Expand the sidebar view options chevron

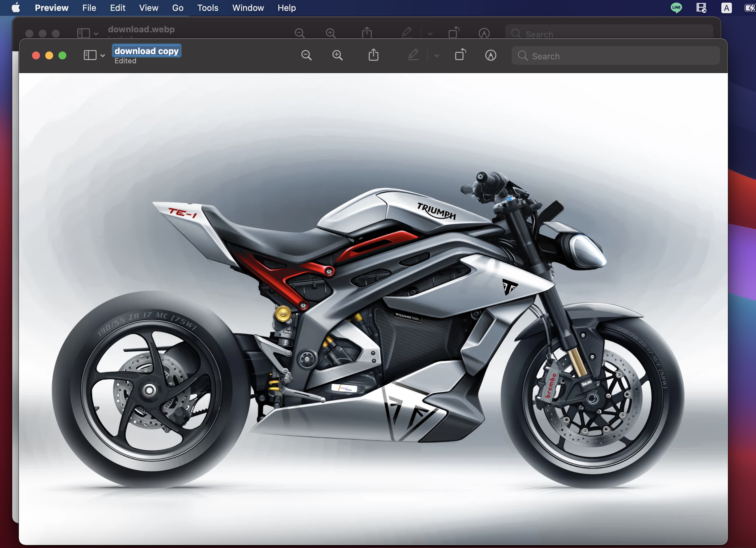point(103,56)
